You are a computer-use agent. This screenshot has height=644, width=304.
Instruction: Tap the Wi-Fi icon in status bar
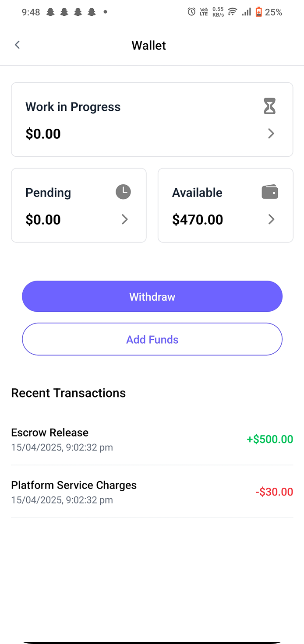tap(232, 12)
